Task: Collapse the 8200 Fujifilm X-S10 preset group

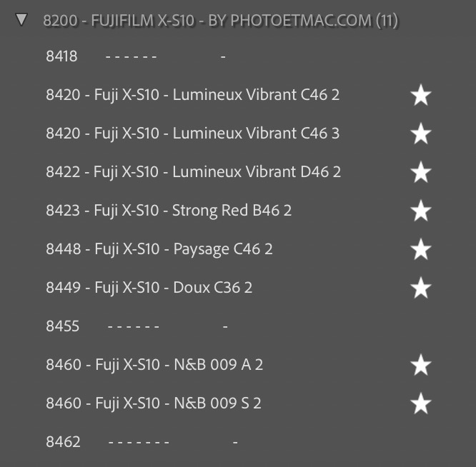Action: [x=21, y=20]
